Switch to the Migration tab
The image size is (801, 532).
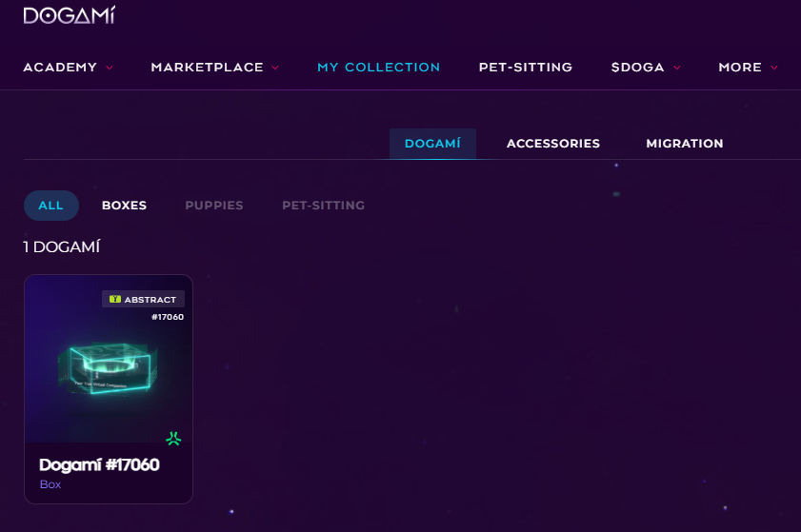(x=685, y=144)
